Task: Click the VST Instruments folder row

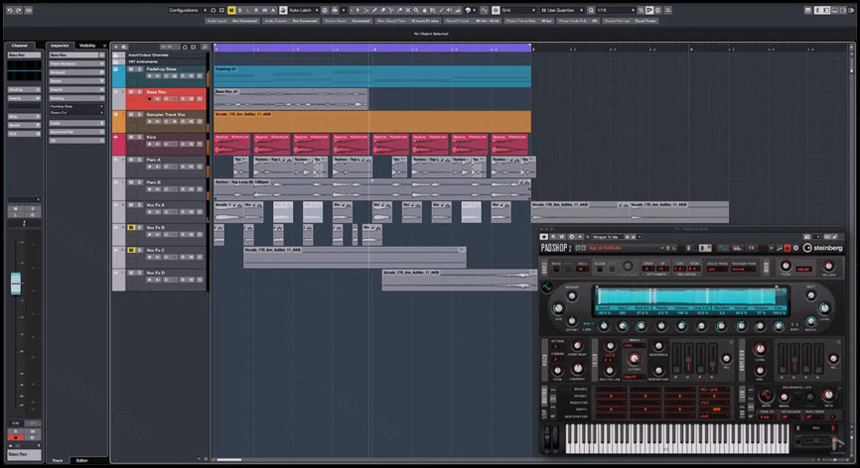Action: pos(160,61)
